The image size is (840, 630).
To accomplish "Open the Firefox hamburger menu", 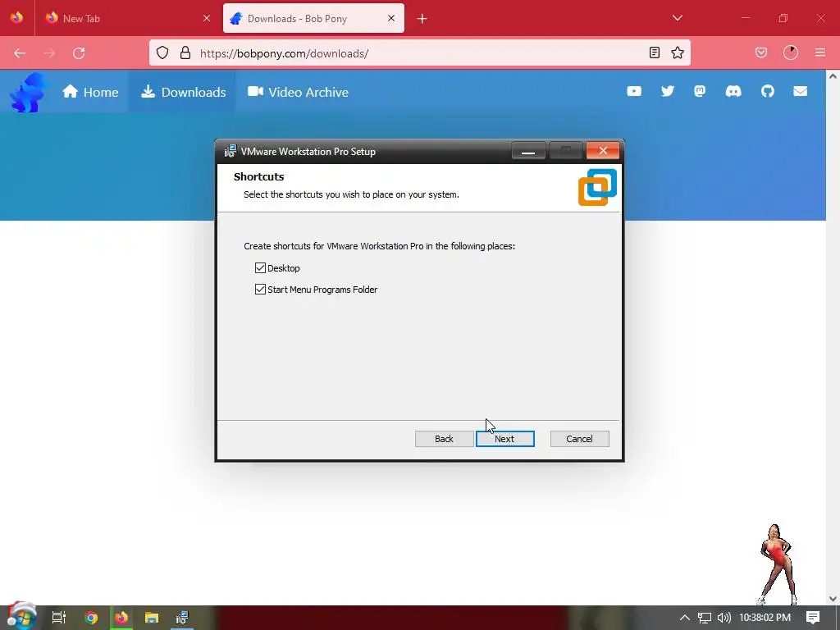I will coord(820,52).
